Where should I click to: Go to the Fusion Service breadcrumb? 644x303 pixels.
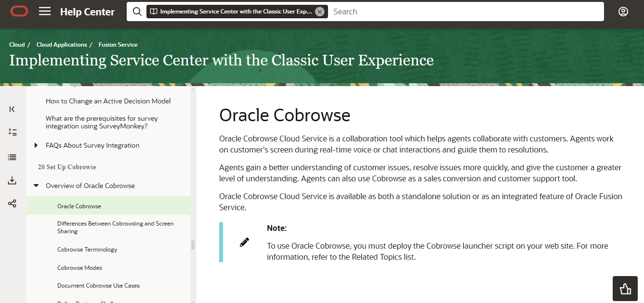click(118, 45)
